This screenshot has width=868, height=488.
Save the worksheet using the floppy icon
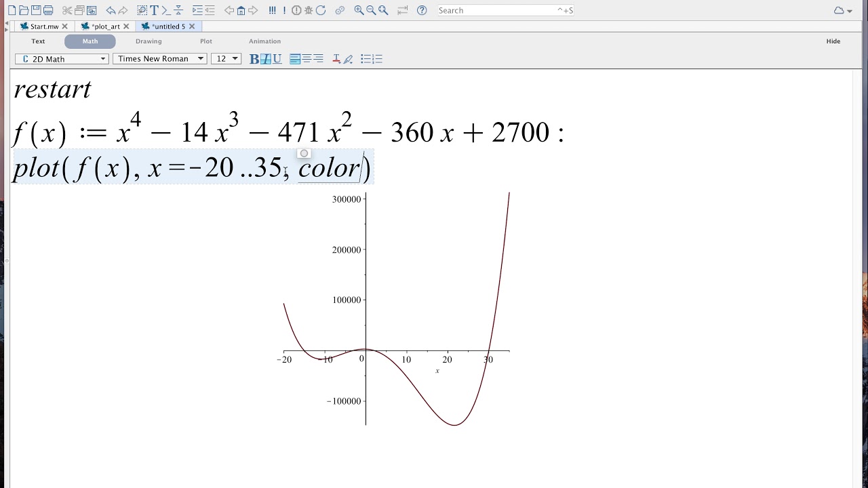[36, 10]
